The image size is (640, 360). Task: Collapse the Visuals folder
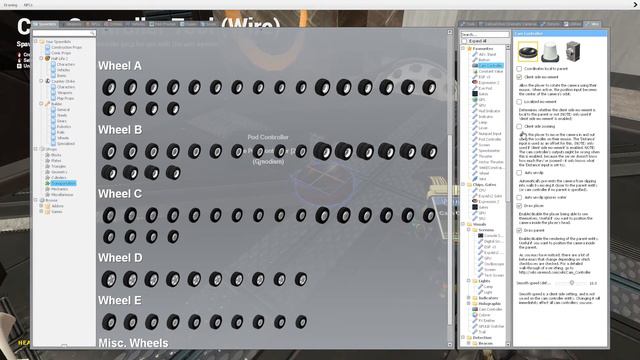click(463, 224)
